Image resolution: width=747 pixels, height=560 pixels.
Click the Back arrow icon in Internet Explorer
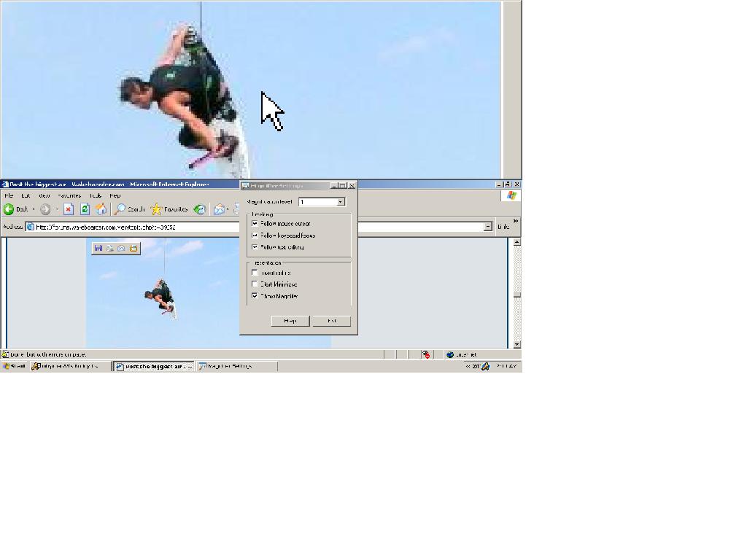pyautogui.click(x=9, y=209)
